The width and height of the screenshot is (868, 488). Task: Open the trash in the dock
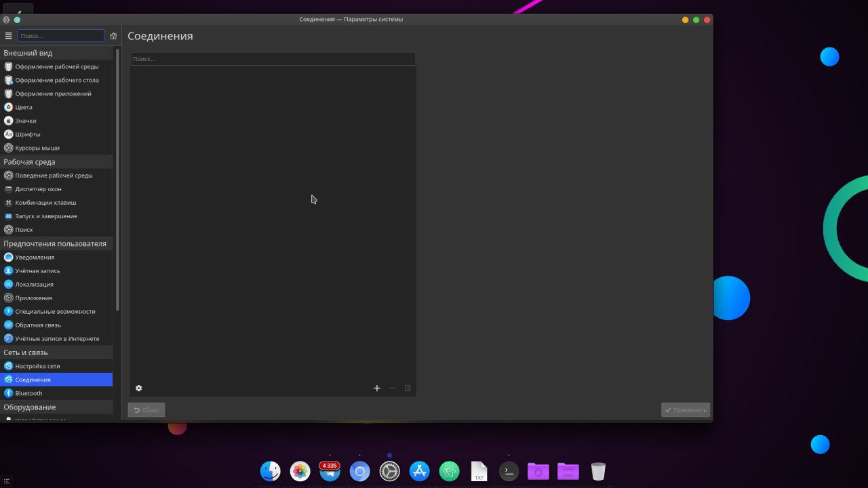coord(598,471)
